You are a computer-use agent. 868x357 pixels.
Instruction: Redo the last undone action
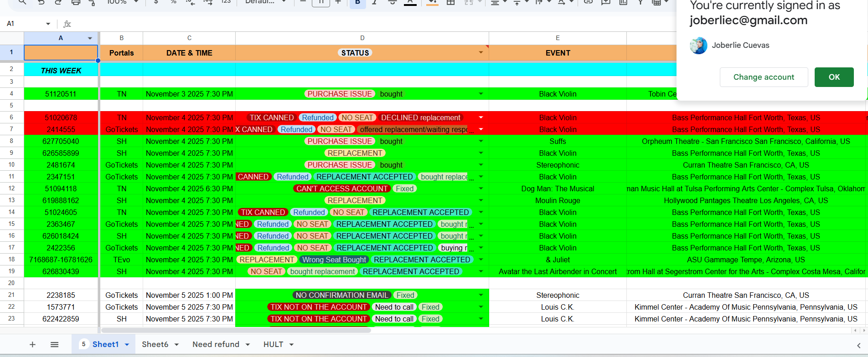(x=58, y=2)
